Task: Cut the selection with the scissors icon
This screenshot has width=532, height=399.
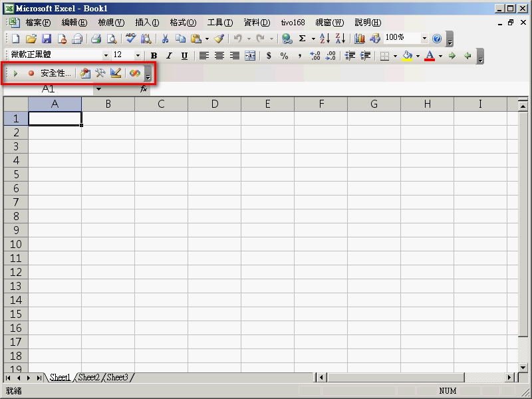Action: (x=165, y=39)
